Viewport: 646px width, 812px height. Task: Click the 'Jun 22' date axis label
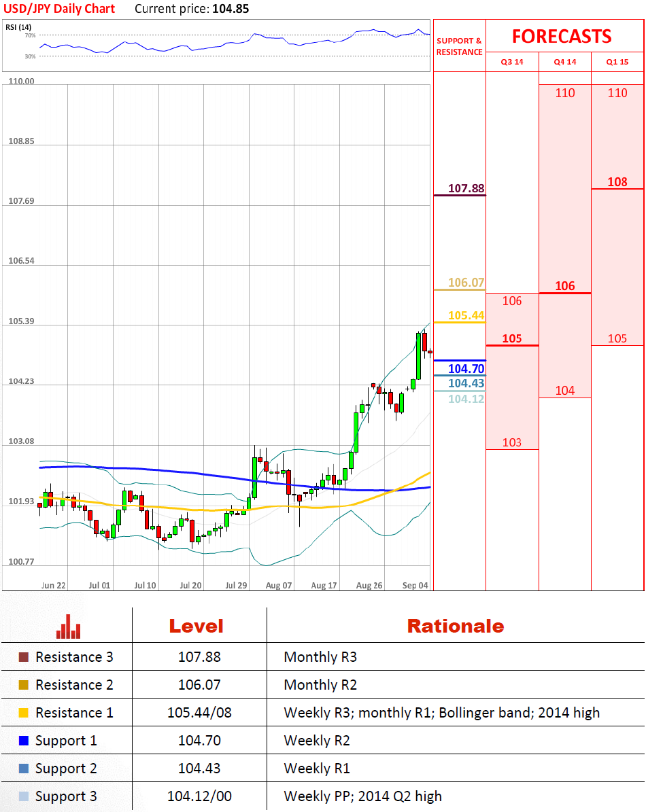(53, 585)
